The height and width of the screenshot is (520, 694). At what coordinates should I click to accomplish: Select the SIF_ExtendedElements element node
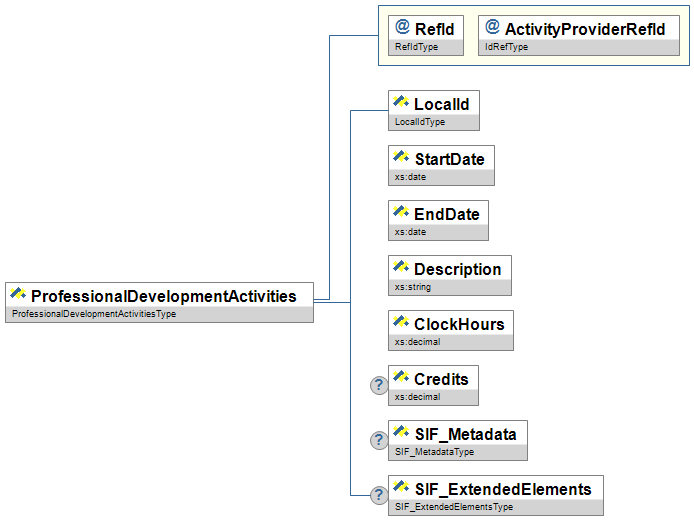[x=502, y=489]
